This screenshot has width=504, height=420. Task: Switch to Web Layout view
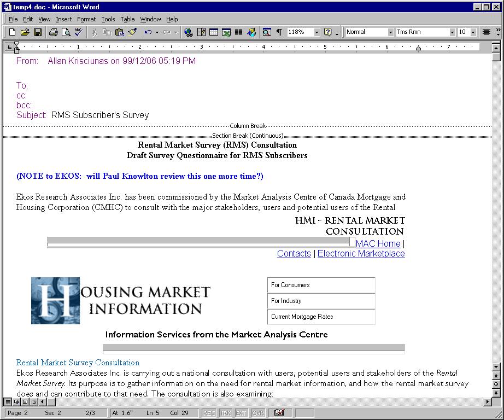16,401
